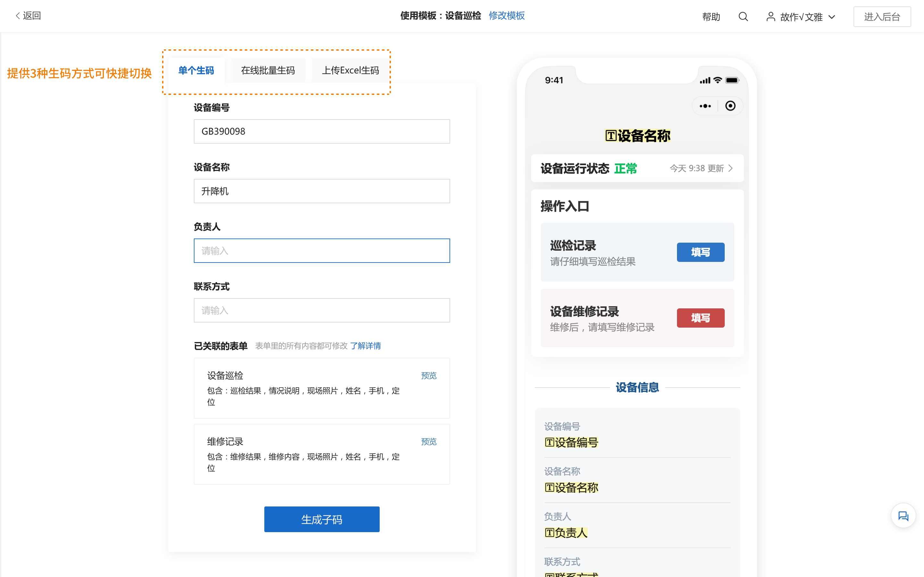Select the 单个生码 tab

pos(196,71)
